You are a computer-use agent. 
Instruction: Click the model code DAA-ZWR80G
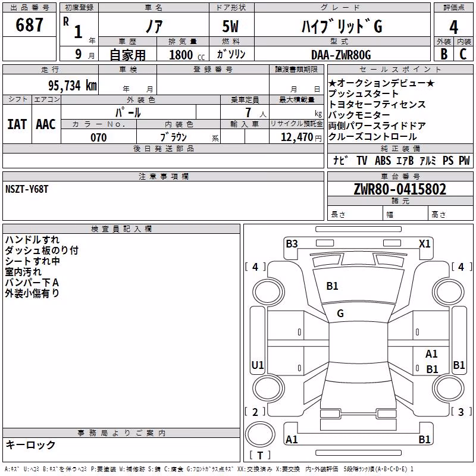click(341, 55)
